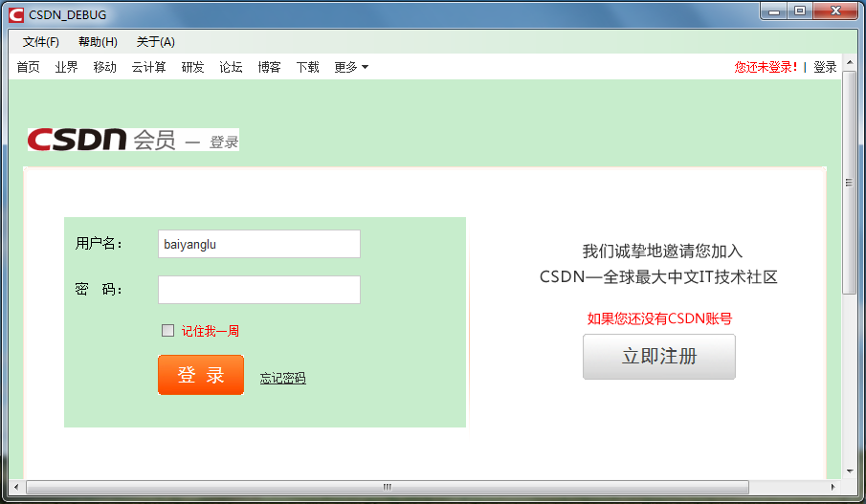
Task: Click the horizontal scrollbar thumb
Action: click(x=388, y=487)
